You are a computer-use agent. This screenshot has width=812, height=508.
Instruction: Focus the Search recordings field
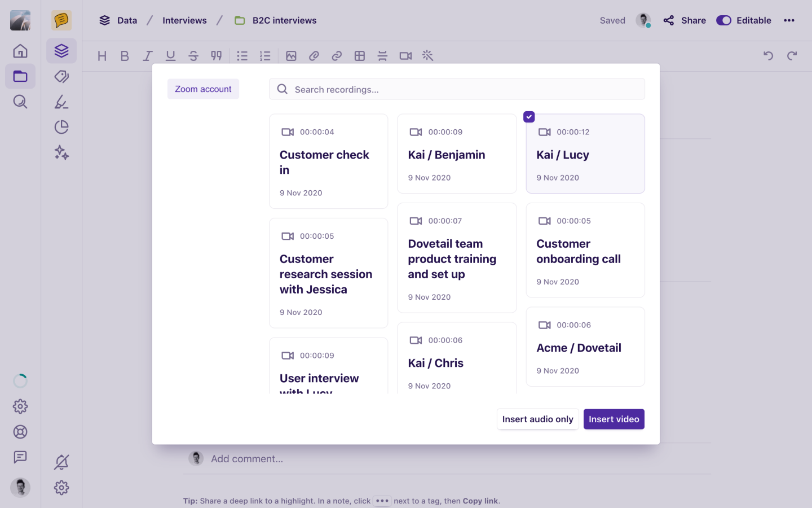(x=457, y=89)
